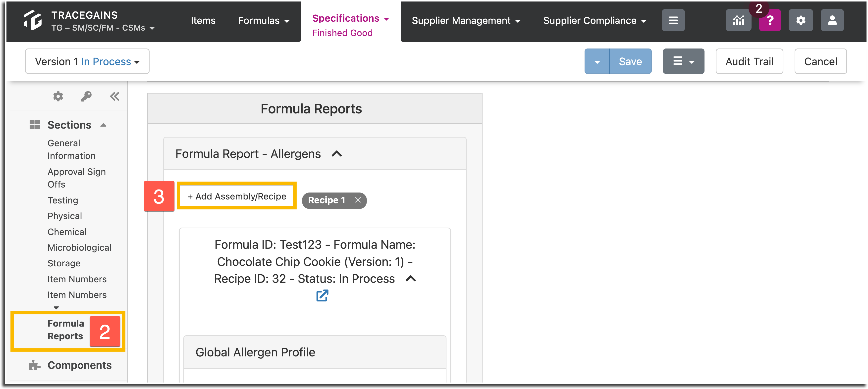Screen dimensions: 868x389
Task: Click the TraceGains logo icon
Action: [x=33, y=20]
